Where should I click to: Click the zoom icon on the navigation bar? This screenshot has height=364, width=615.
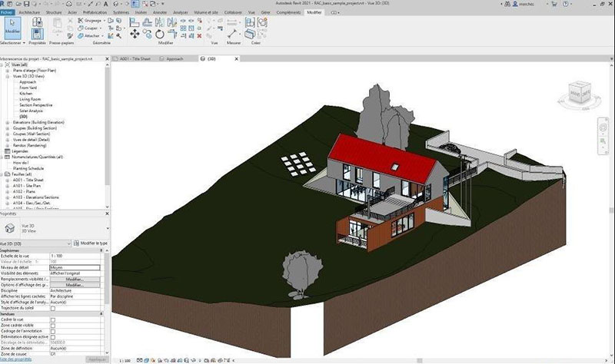(x=603, y=141)
